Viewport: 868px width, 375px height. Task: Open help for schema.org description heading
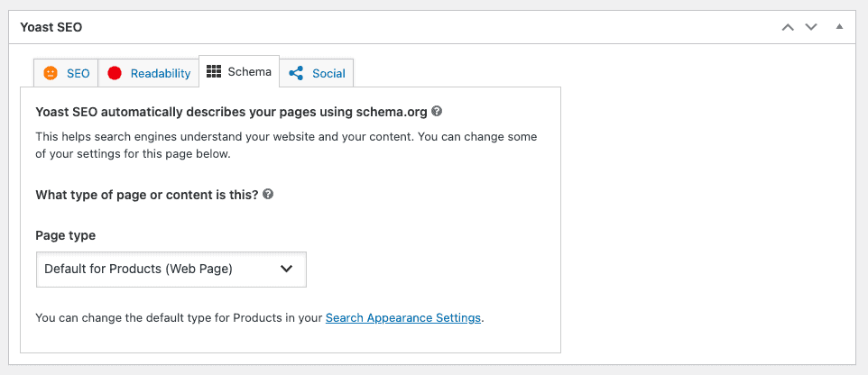pos(437,112)
